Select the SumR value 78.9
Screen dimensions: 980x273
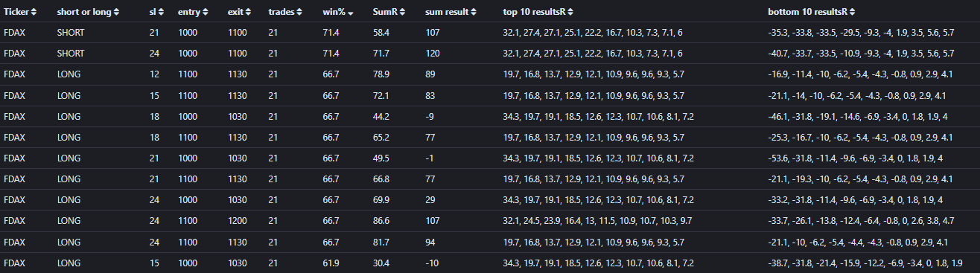[381, 74]
